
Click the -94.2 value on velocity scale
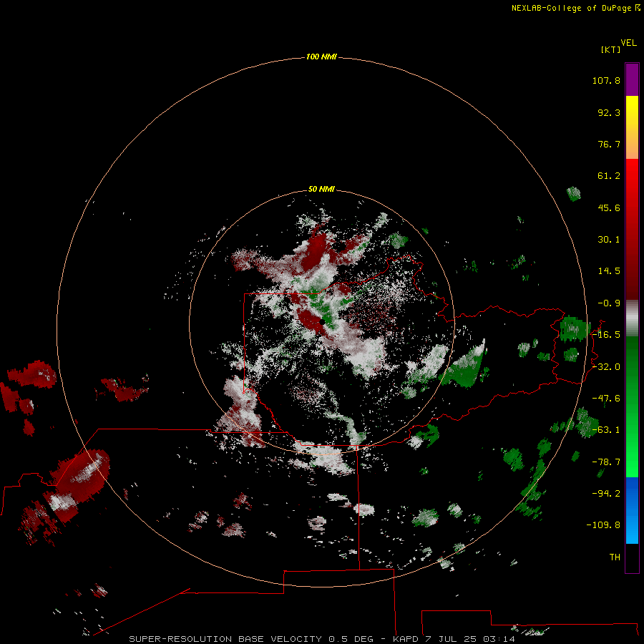click(606, 494)
